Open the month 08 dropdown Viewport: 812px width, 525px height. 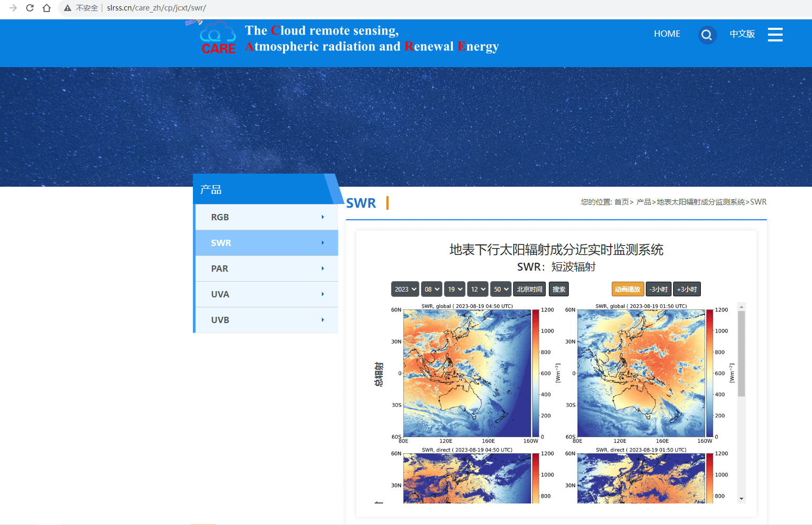[432, 289]
